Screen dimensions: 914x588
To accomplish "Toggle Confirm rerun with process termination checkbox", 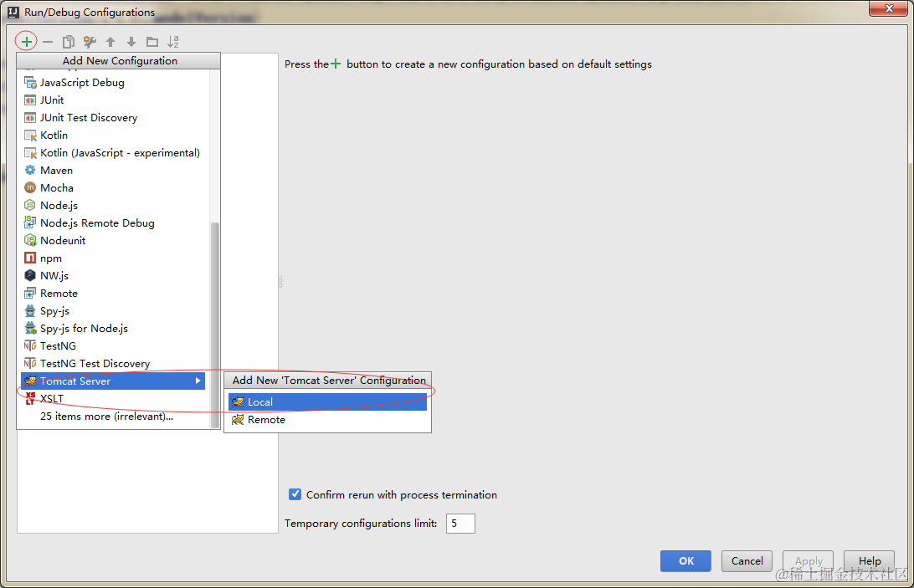I will [x=295, y=494].
